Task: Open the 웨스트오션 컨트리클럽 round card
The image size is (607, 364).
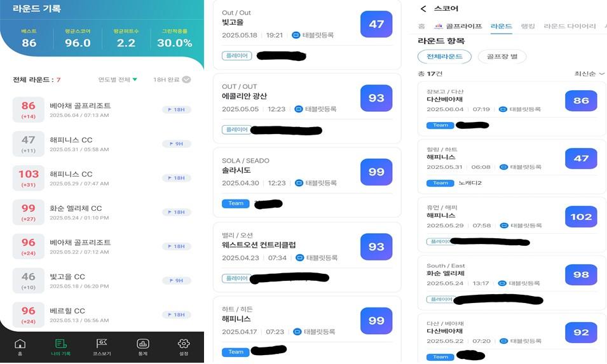Action: pos(307,257)
